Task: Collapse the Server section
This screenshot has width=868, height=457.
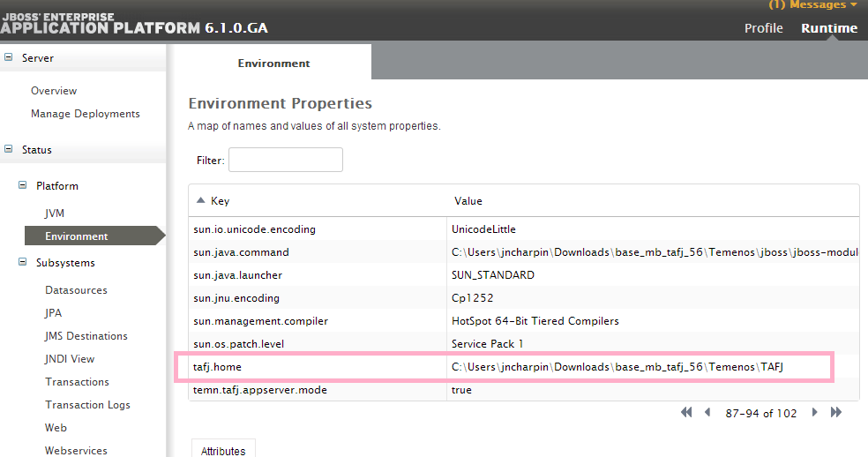Action: [x=9, y=58]
